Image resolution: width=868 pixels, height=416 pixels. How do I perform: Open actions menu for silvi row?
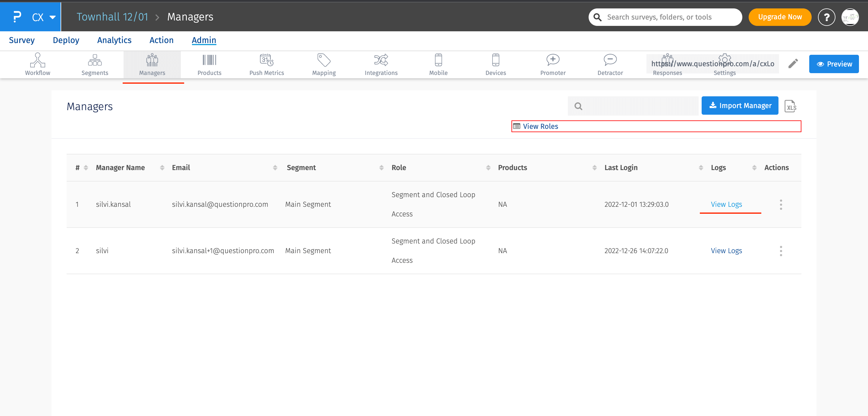coord(781,251)
